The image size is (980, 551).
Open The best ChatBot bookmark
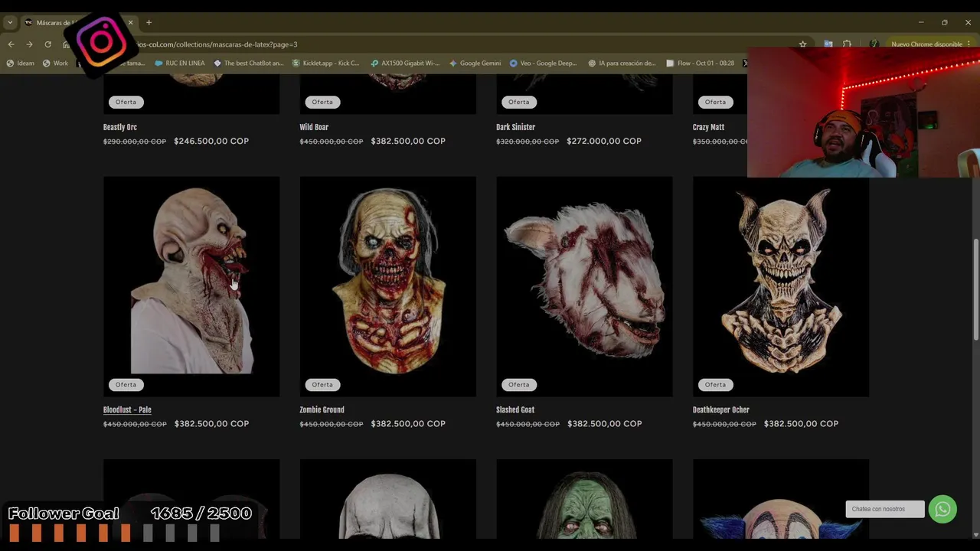point(248,64)
